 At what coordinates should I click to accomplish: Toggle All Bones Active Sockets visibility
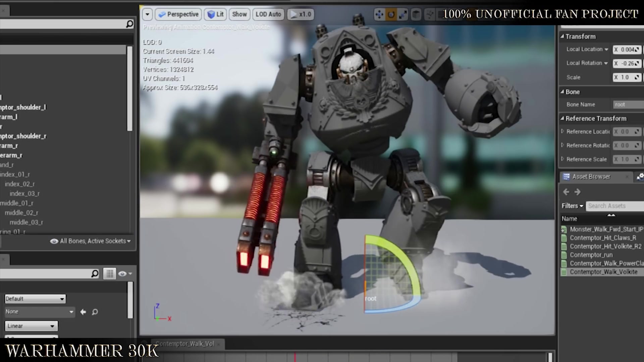coord(53,241)
